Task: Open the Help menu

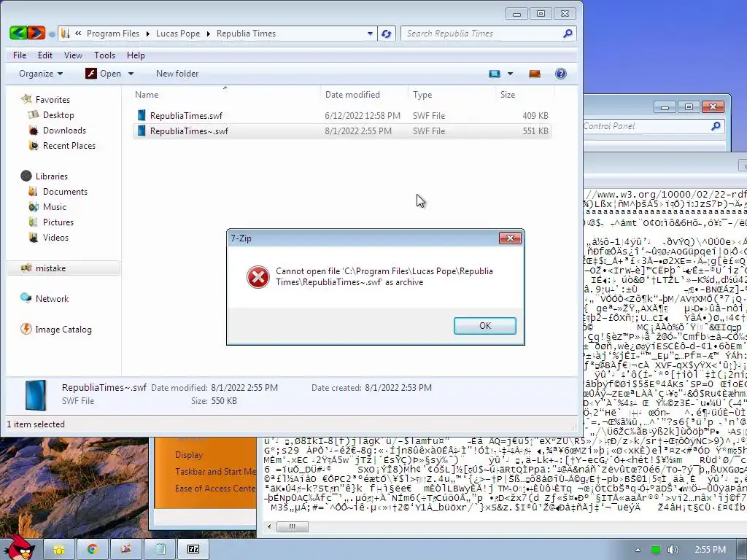Action: [x=135, y=55]
